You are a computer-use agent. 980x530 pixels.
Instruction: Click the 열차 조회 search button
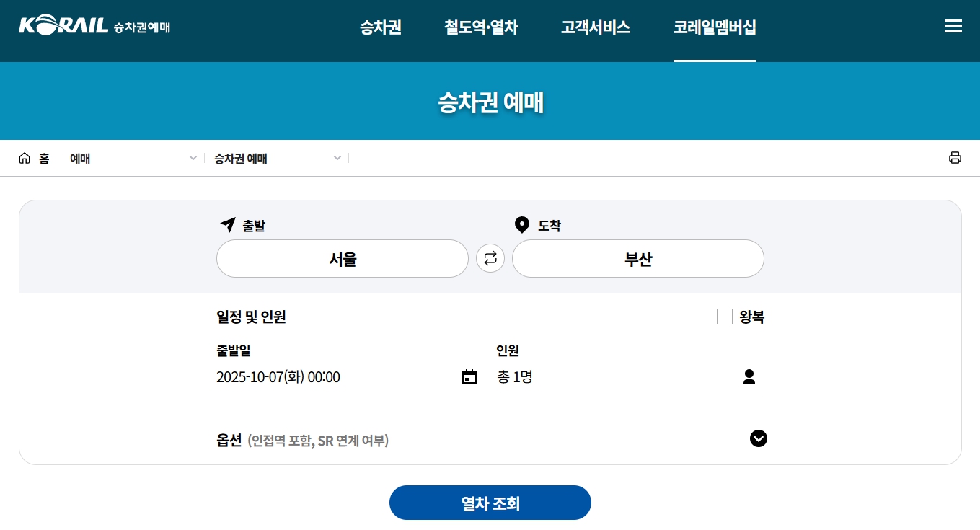pos(490,503)
